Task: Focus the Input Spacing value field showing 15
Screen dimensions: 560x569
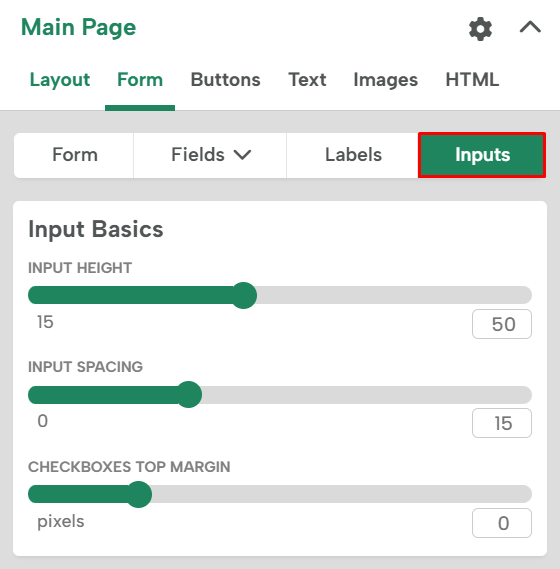Action: pos(502,423)
